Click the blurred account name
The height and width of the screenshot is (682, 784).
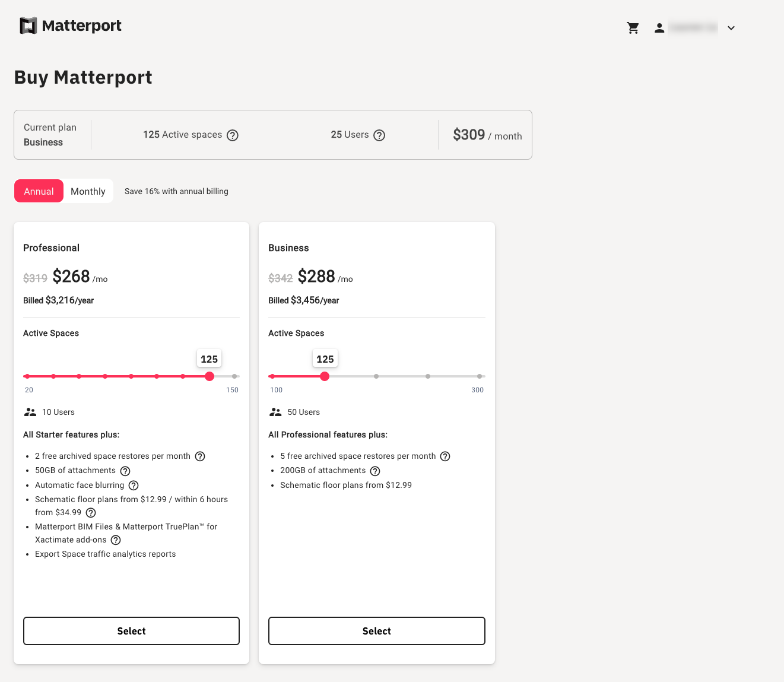coord(693,27)
